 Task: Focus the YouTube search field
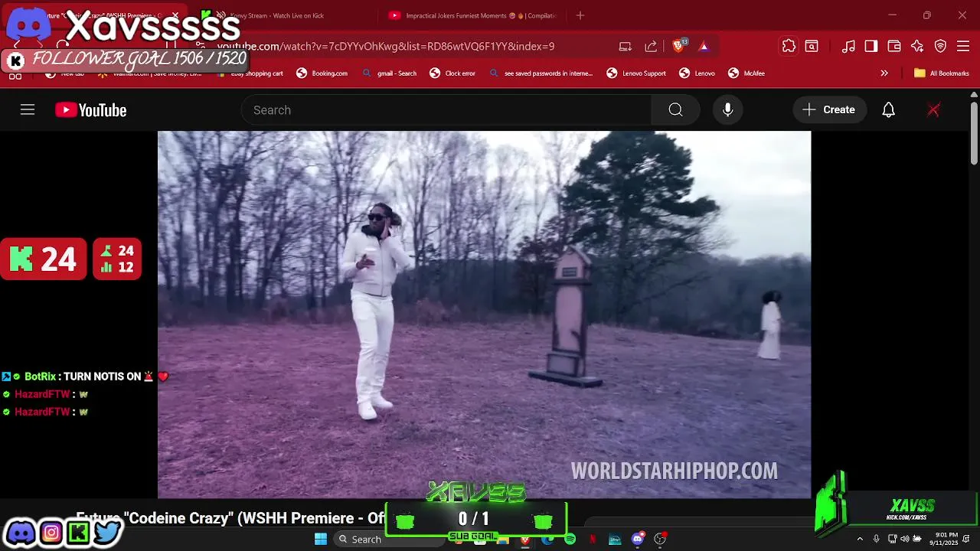(x=446, y=110)
